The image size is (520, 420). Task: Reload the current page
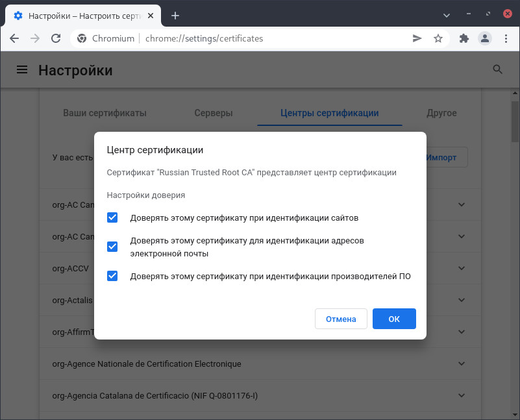pos(57,38)
